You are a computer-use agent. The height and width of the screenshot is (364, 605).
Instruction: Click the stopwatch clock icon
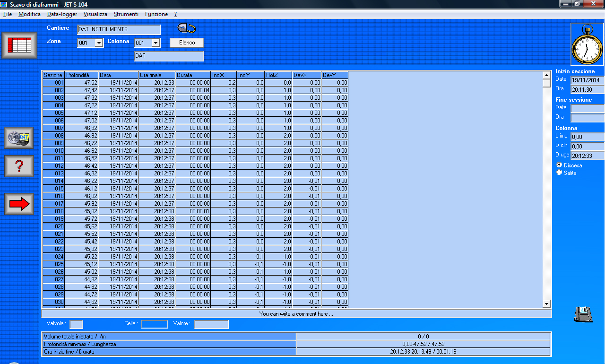point(587,44)
